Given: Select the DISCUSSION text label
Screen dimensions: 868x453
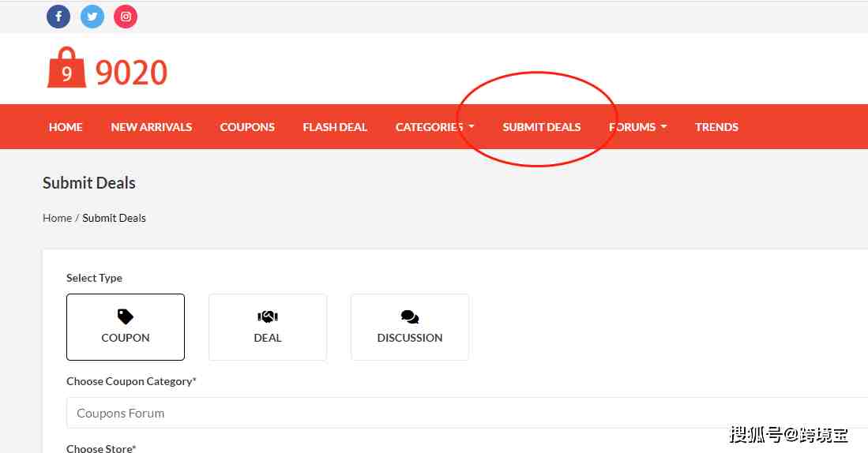Looking at the screenshot, I should point(410,338).
